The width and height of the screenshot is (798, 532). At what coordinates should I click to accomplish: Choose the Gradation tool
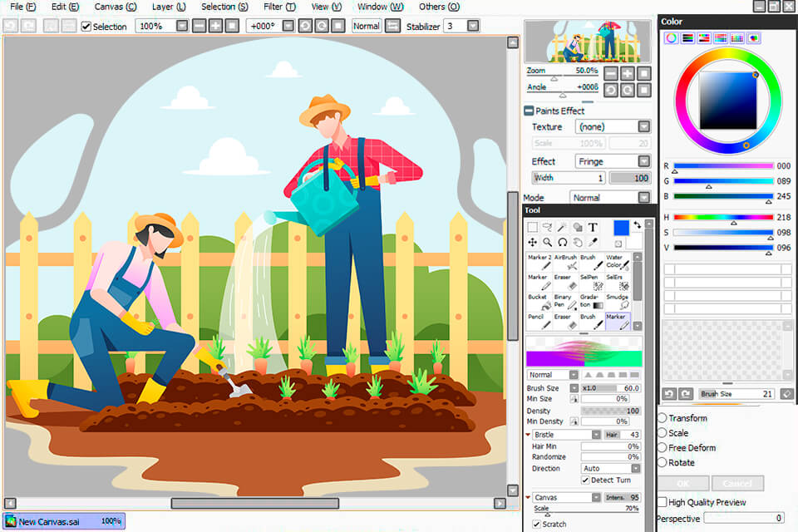click(x=592, y=302)
